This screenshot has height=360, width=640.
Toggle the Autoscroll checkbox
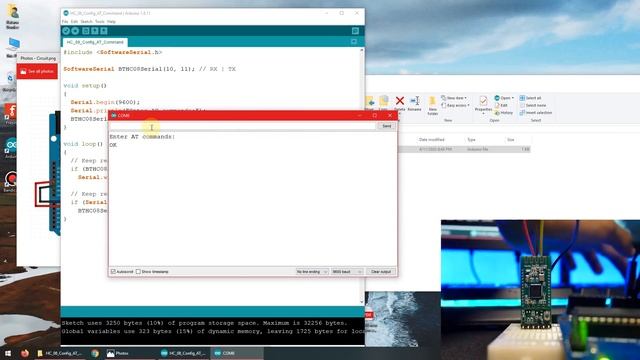click(113, 271)
